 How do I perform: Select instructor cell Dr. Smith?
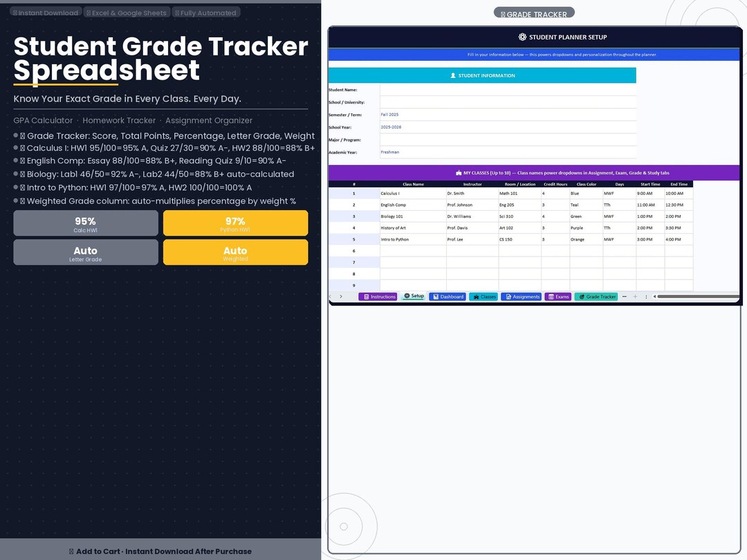472,194
